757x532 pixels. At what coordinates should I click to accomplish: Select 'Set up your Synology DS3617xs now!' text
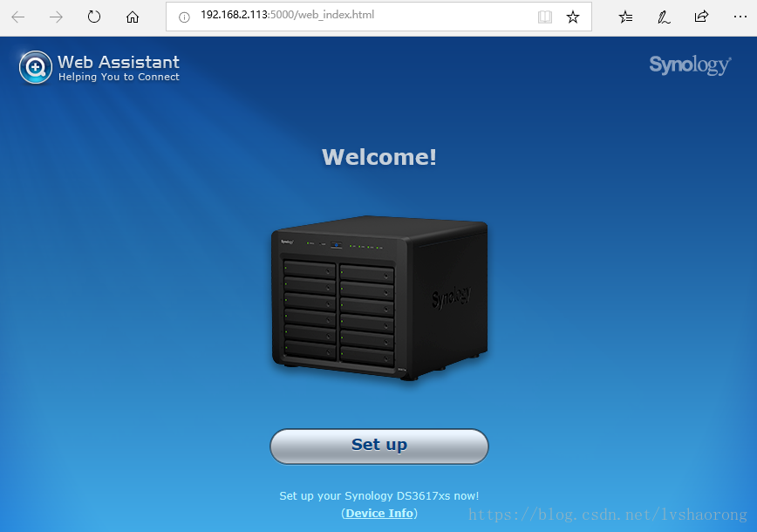point(379,495)
